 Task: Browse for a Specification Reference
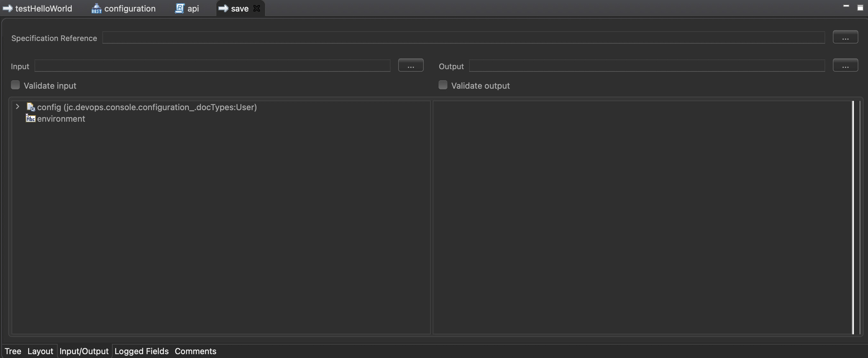pos(845,37)
